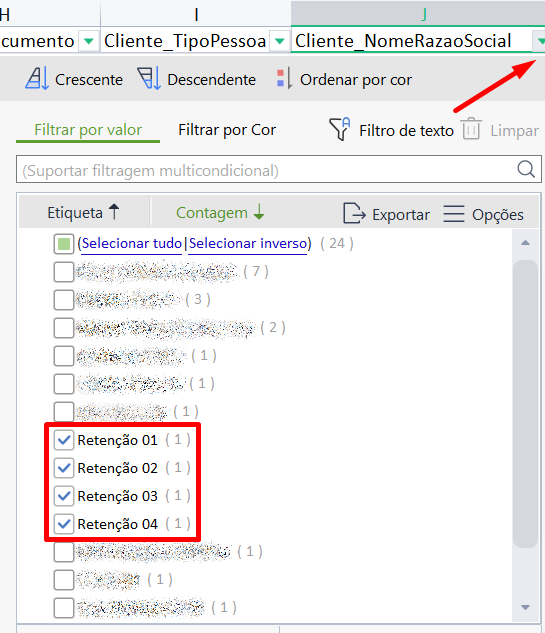Click the list scrollbar down arrow
Image resolution: width=545 pixels, height=633 pixels.
525,607
